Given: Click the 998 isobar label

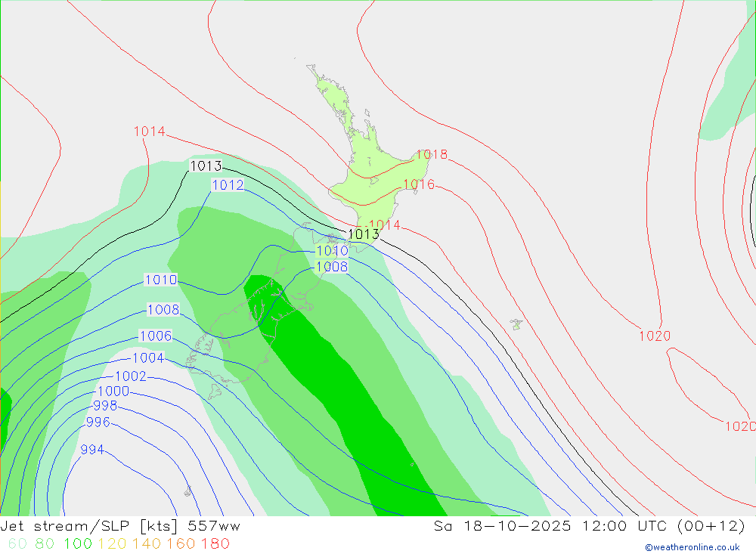Looking at the screenshot, I should tap(105, 406).
